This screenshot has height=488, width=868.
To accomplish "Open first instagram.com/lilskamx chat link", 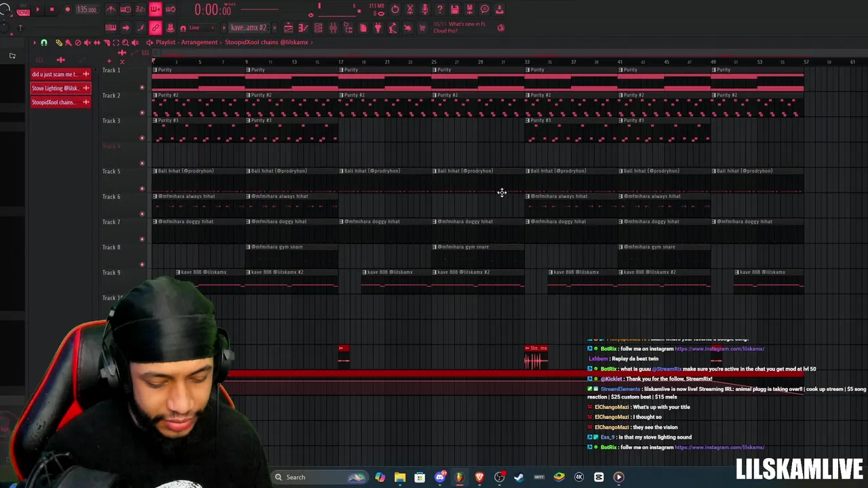I will tap(719, 348).
